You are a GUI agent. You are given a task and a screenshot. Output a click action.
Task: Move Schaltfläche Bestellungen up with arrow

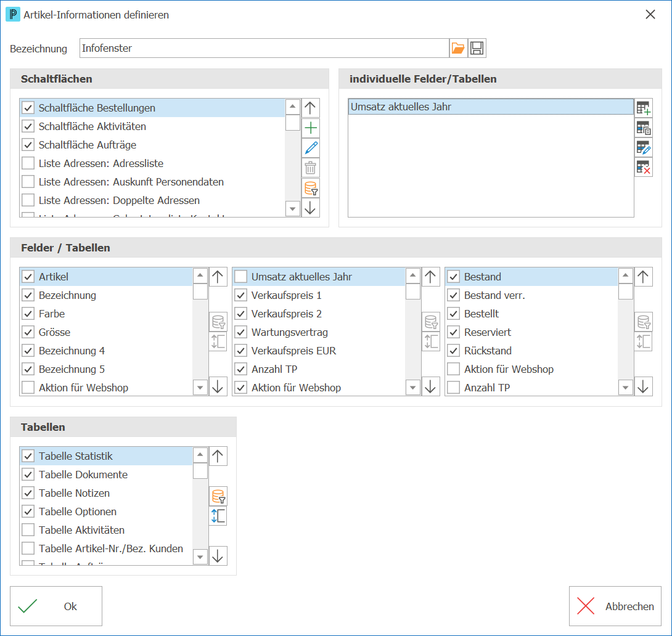[x=311, y=107]
